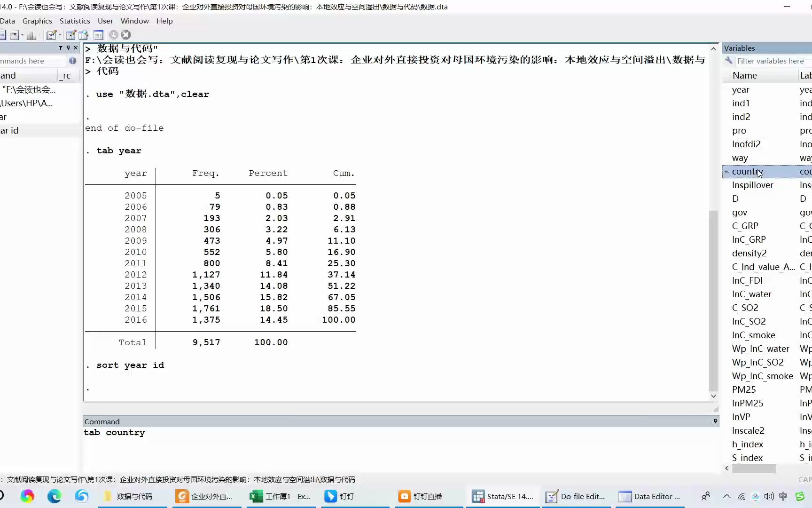Screen dimensions: 812x508
Task: Click the Wi-Fi icon in system tray
Action: (741, 496)
